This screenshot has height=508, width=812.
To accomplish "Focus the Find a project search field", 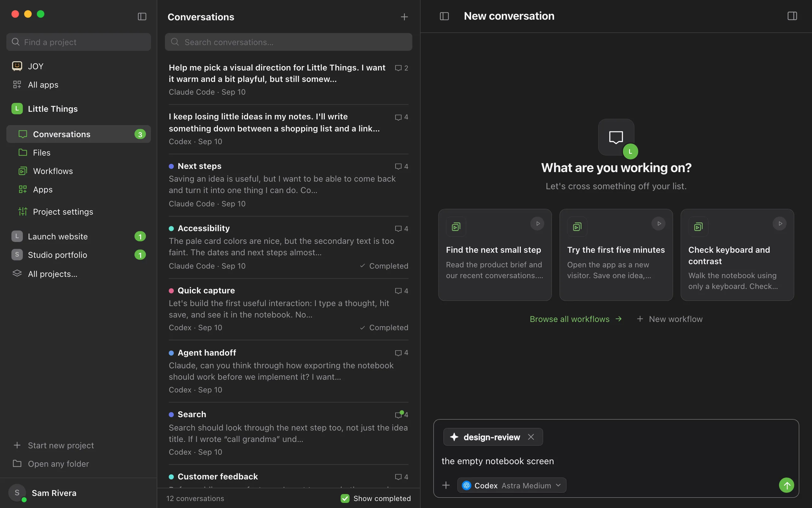I will point(79,42).
